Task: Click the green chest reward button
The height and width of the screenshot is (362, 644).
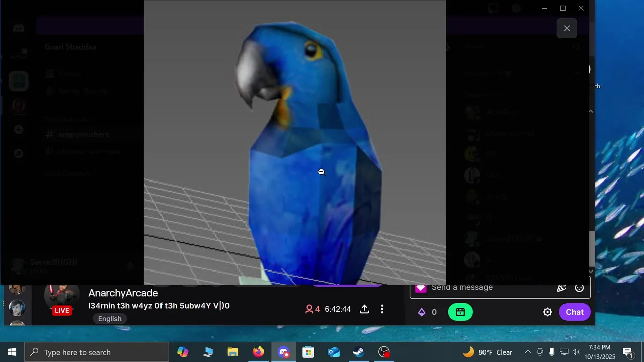Action: point(460,312)
